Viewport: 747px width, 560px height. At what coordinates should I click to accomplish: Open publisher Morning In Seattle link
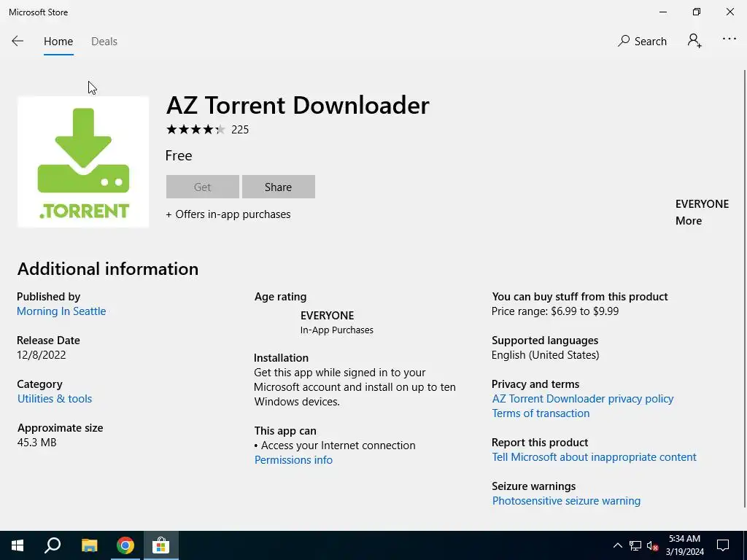click(61, 311)
